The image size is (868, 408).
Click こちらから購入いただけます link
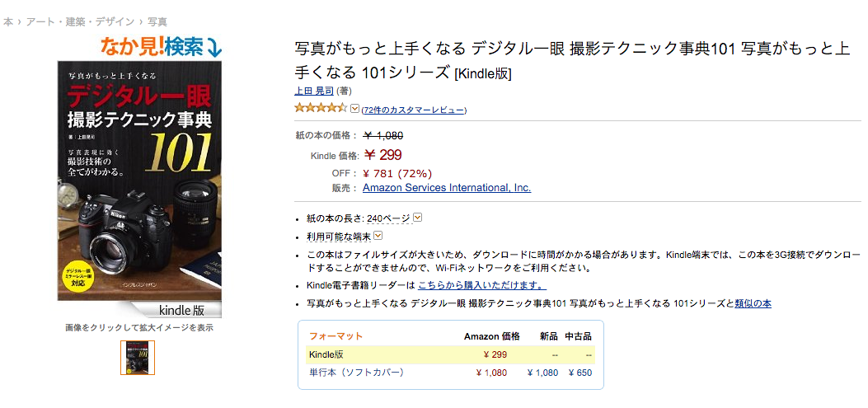pyautogui.click(x=481, y=286)
